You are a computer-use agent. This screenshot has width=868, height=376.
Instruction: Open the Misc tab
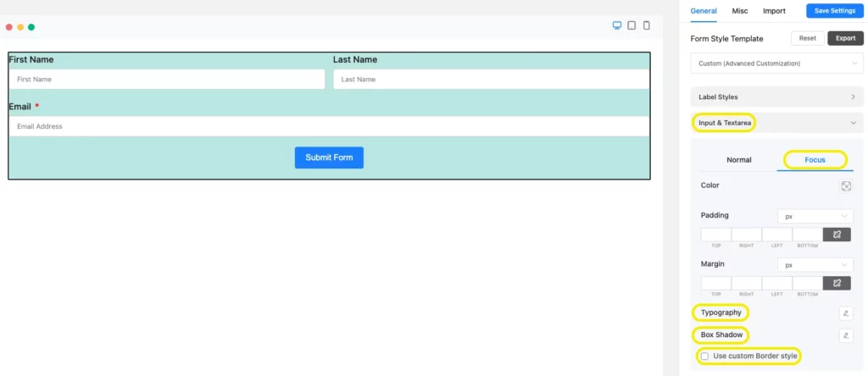coord(739,11)
